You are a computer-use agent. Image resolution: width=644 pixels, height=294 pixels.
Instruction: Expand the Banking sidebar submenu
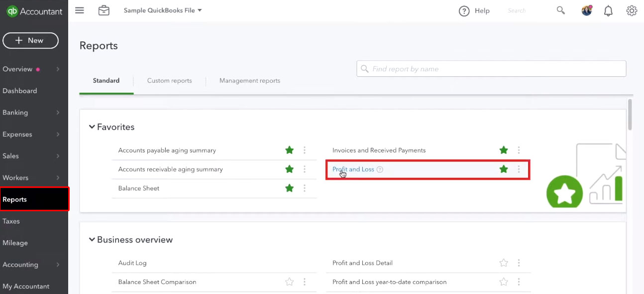[x=58, y=113]
